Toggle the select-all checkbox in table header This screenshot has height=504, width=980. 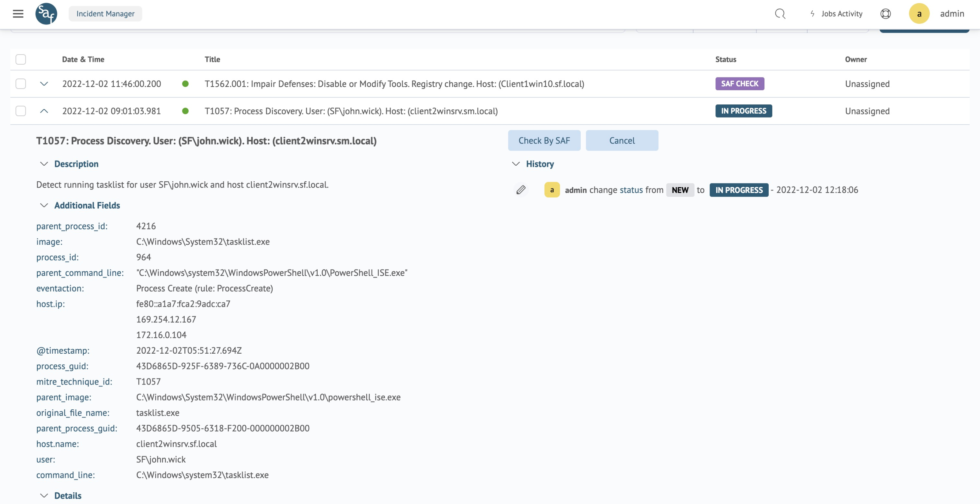[x=21, y=59]
